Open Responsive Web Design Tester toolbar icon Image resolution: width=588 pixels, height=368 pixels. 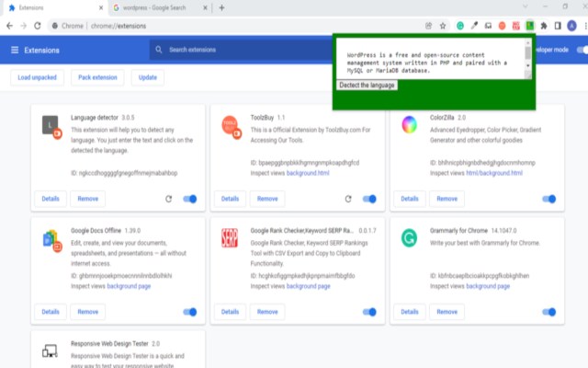pyautogui.click(x=488, y=26)
